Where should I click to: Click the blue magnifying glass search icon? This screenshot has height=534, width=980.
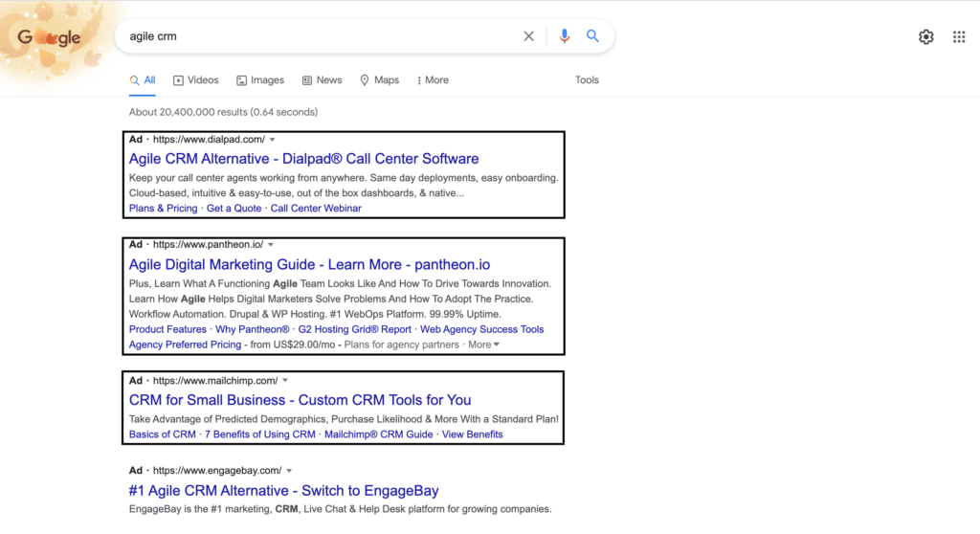coord(592,36)
